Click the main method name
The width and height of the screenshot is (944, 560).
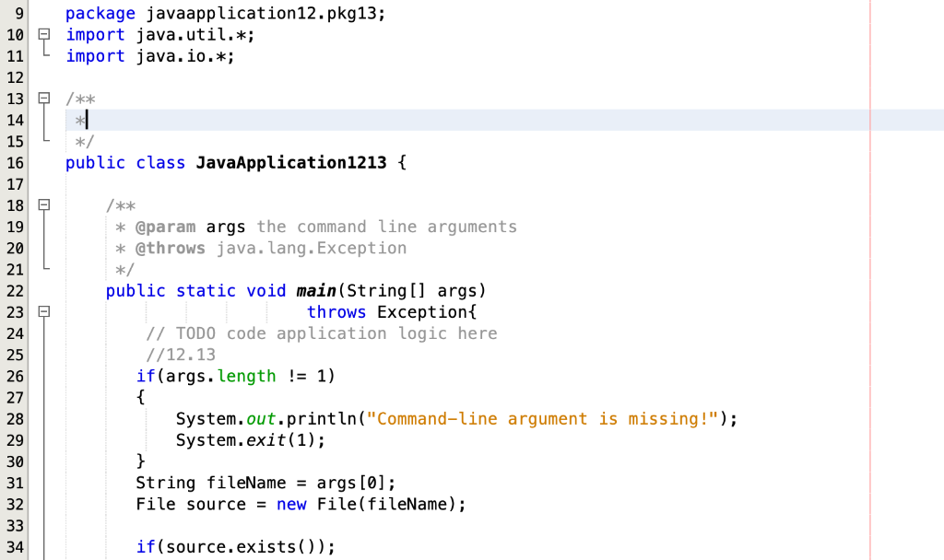pos(316,290)
